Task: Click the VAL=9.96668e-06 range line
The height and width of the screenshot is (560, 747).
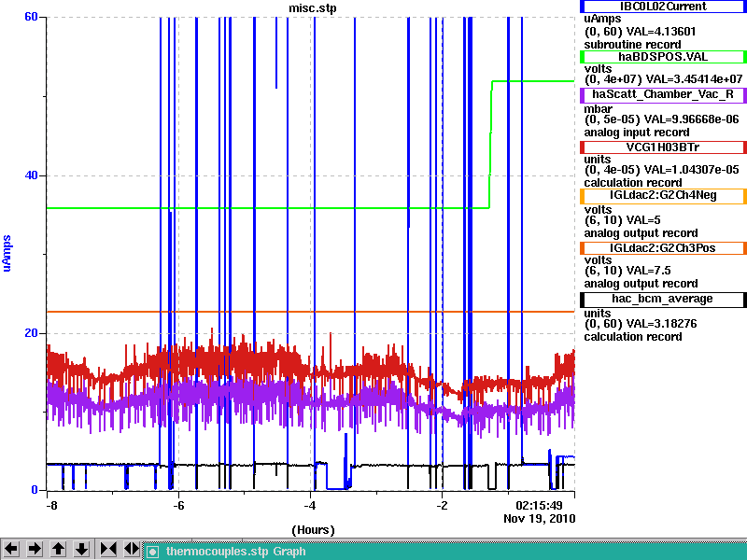Action: click(662, 119)
